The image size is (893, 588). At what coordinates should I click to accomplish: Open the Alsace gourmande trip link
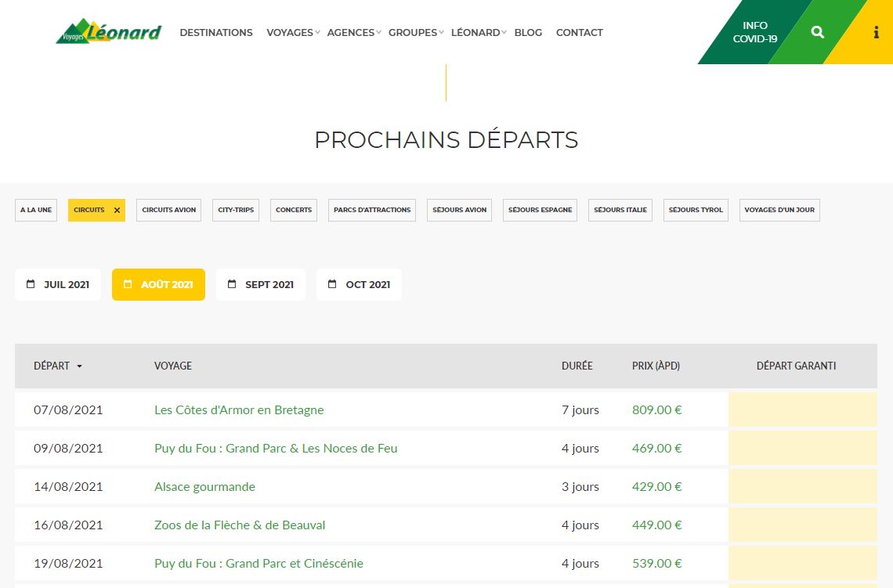coord(204,486)
